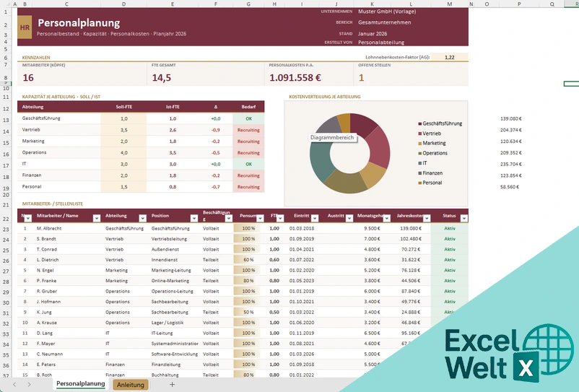Select row header 30

click(6, 302)
